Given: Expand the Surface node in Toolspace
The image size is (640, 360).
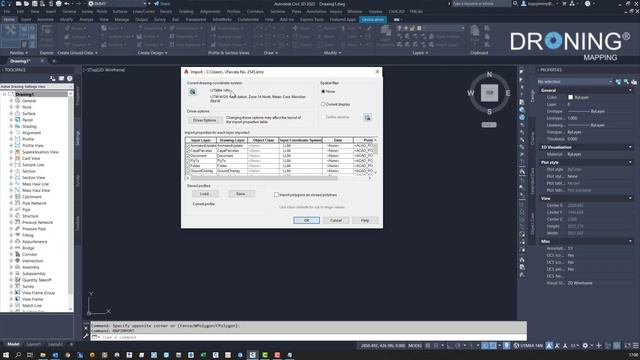Looking at the screenshot, I should [11, 113].
